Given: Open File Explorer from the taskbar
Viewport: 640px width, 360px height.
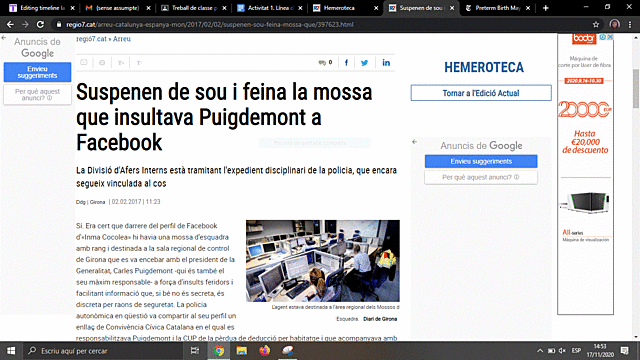Looking at the screenshot, I should point(242,351).
